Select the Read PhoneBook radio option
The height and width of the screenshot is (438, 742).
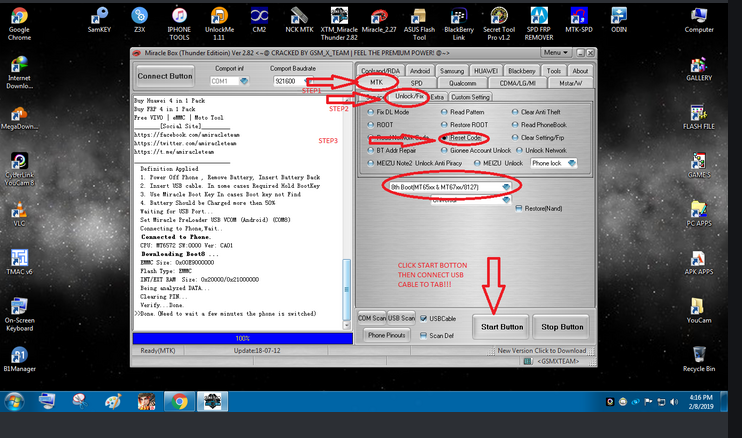click(x=515, y=125)
